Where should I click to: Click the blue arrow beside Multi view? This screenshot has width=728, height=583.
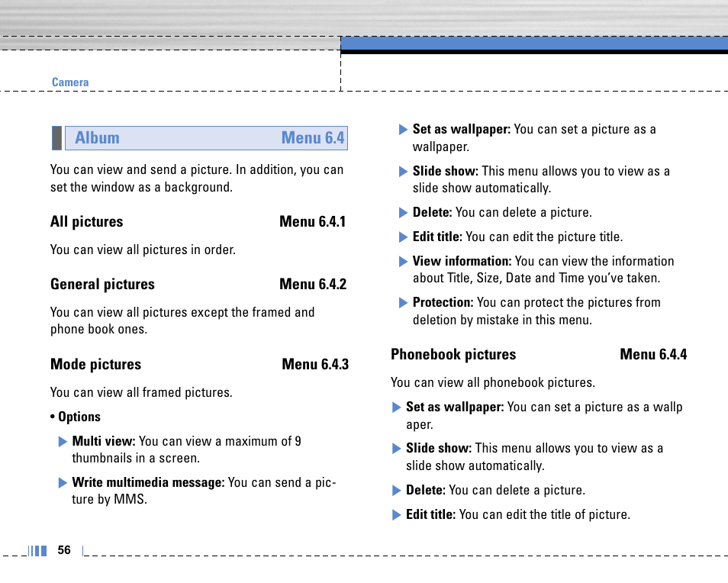coord(63,441)
